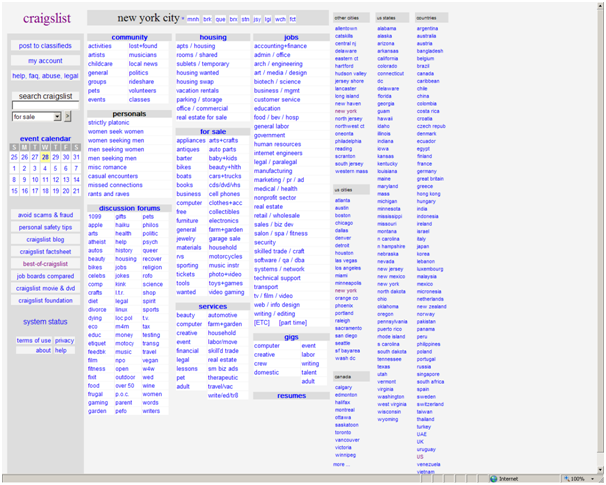Select day 28 on event calendar
The height and width of the screenshot is (485, 606).
(x=45, y=157)
